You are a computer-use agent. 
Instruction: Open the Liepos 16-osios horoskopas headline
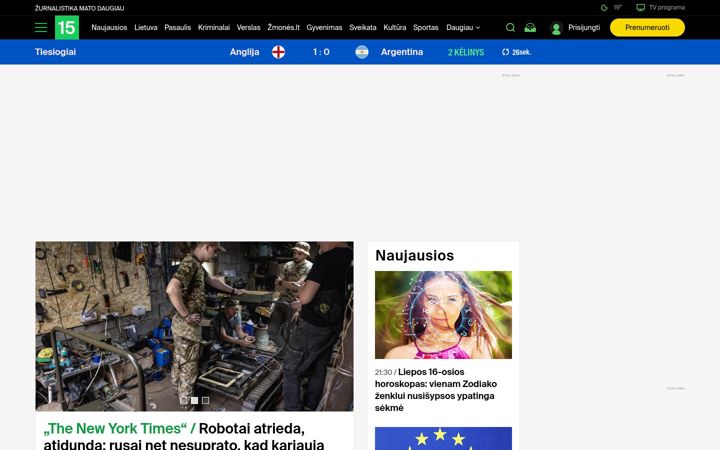436,390
